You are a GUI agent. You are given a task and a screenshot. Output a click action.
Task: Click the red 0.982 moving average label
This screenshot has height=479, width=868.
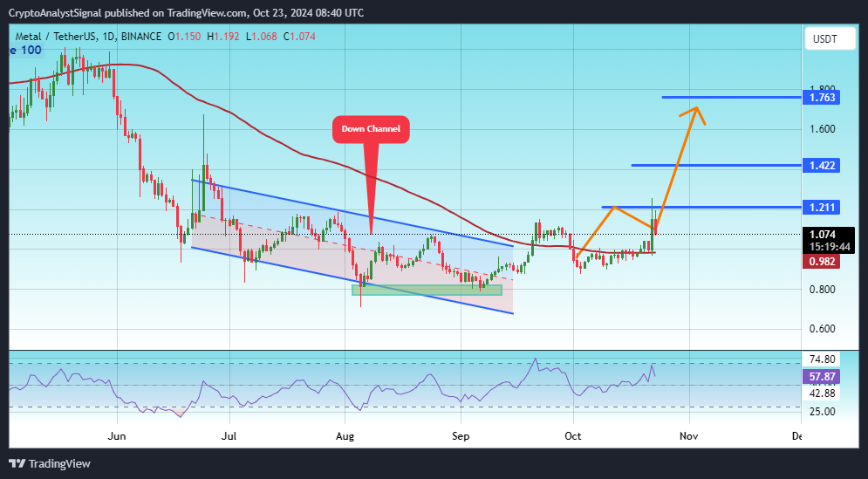tap(822, 262)
